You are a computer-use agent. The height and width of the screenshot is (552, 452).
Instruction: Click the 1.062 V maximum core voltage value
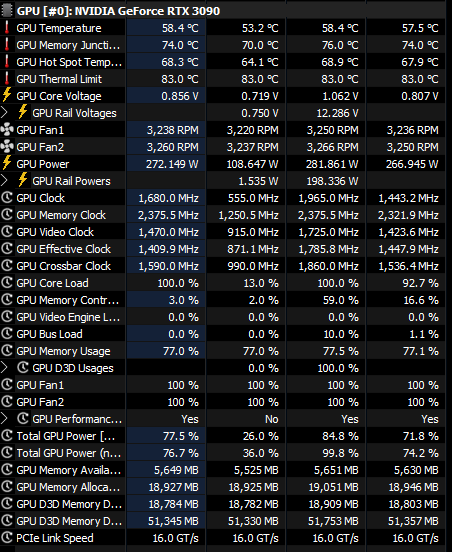coord(340,96)
